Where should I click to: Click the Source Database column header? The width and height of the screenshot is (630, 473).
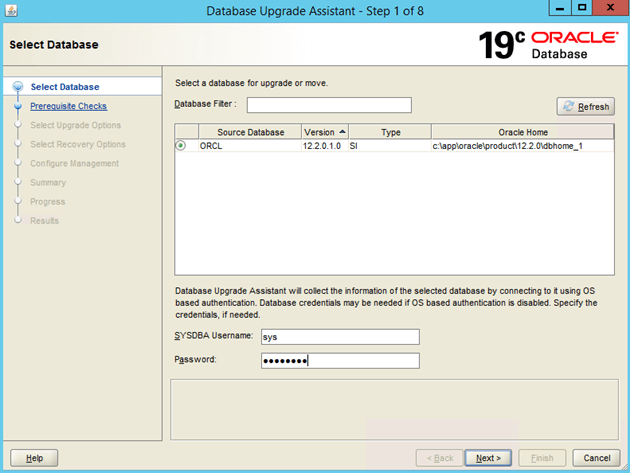pos(250,132)
